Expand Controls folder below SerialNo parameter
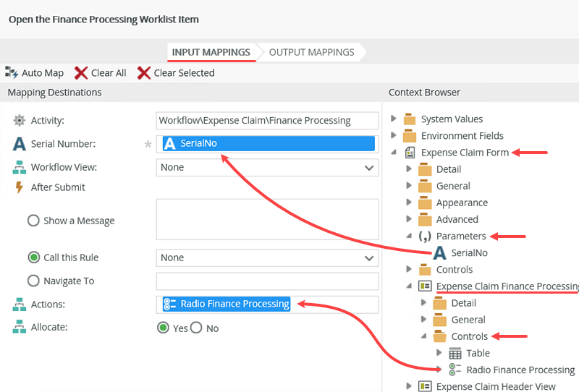Screen dimensions: 579x392 409,269
